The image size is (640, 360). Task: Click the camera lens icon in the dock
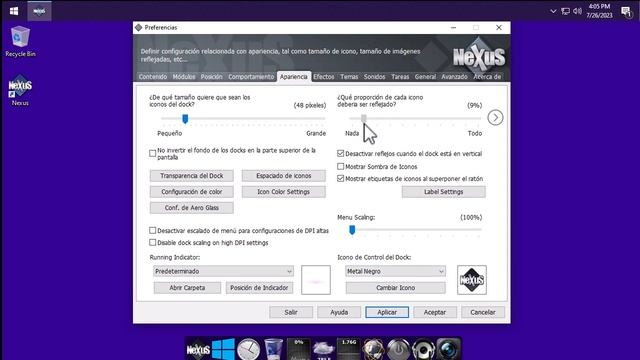pos(449,349)
